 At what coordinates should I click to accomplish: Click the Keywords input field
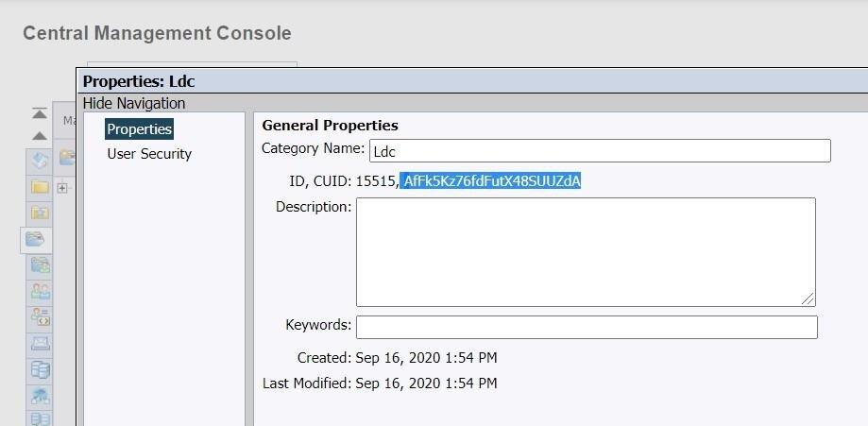coord(586,327)
